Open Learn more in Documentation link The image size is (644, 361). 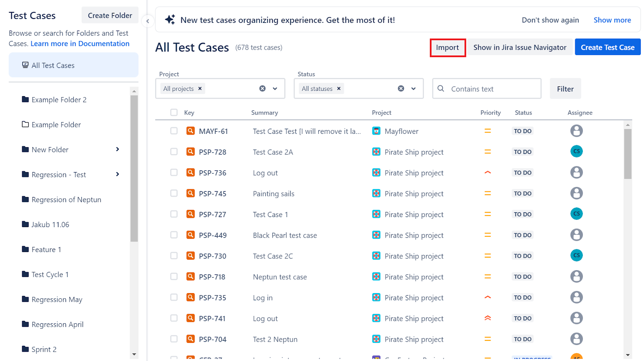click(80, 43)
